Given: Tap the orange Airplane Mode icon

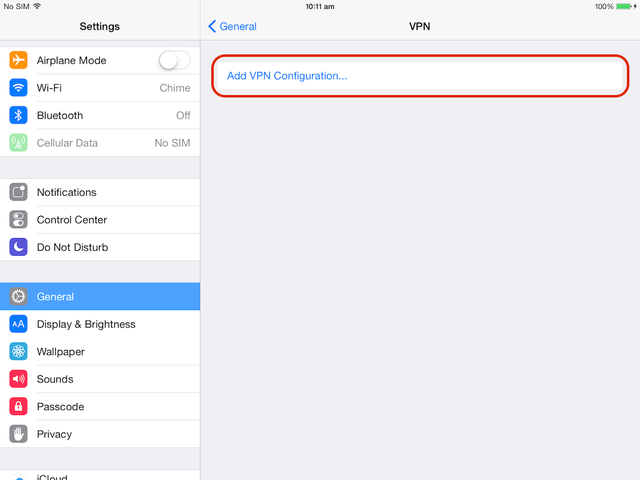Looking at the screenshot, I should 18,60.
